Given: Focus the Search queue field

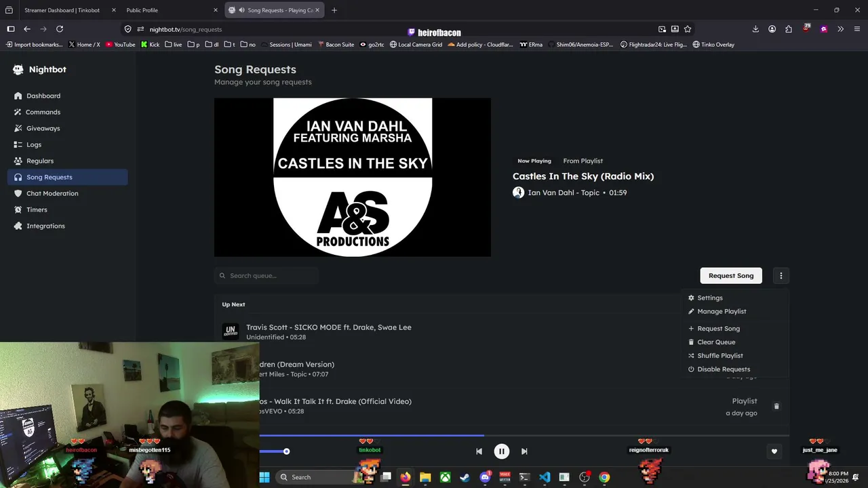Looking at the screenshot, I should coord(267,276).
